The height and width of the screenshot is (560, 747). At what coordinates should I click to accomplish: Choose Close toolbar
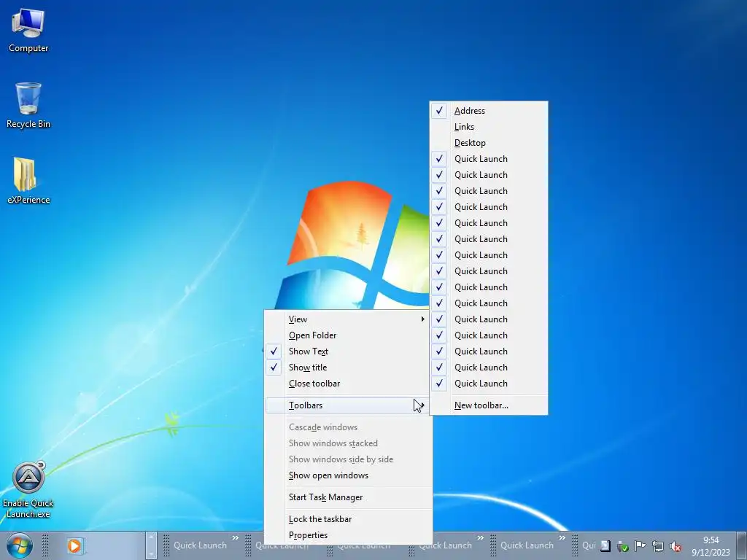pos(348,384)
